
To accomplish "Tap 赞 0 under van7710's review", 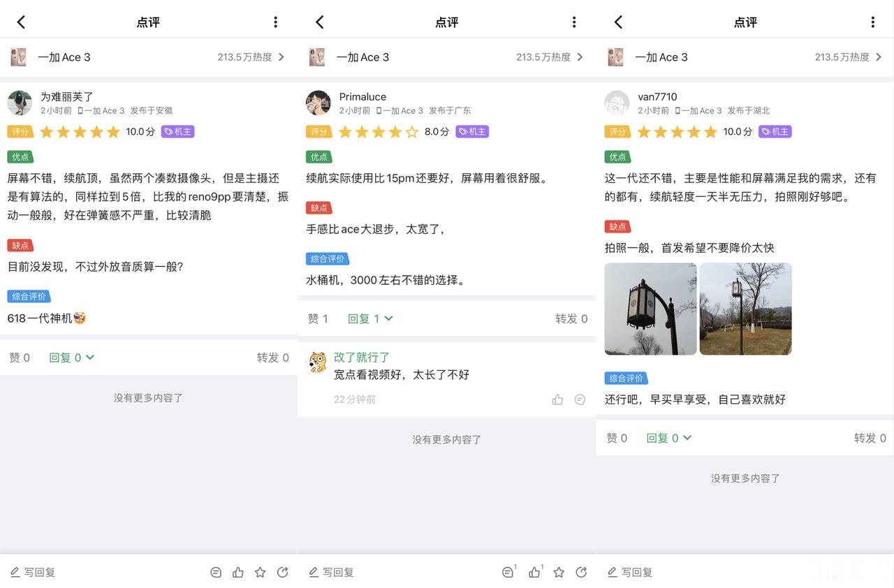I will point(617,438).
